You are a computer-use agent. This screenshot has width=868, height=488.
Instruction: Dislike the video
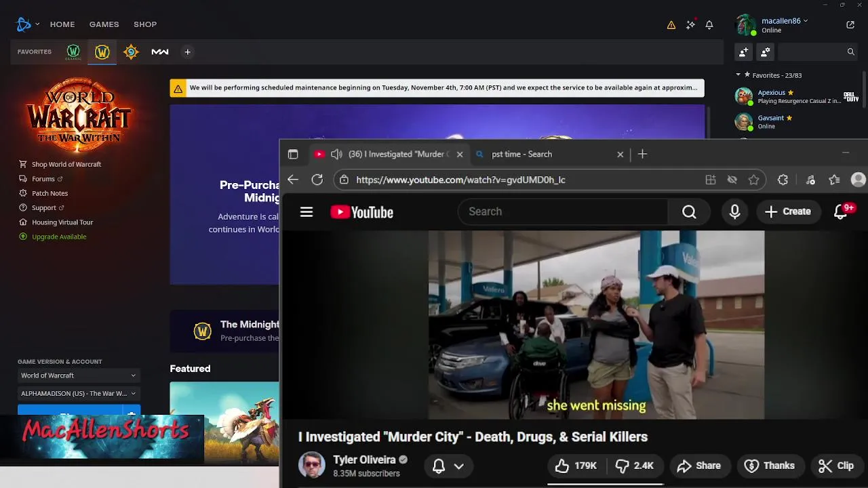pyautogui.click(x=635, y=466)
